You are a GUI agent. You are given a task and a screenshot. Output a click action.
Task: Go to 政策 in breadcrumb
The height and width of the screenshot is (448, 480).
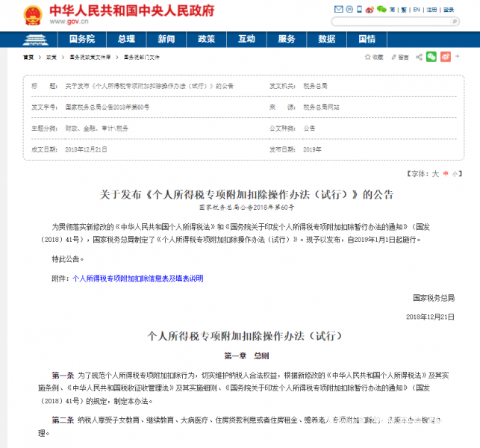51,57
